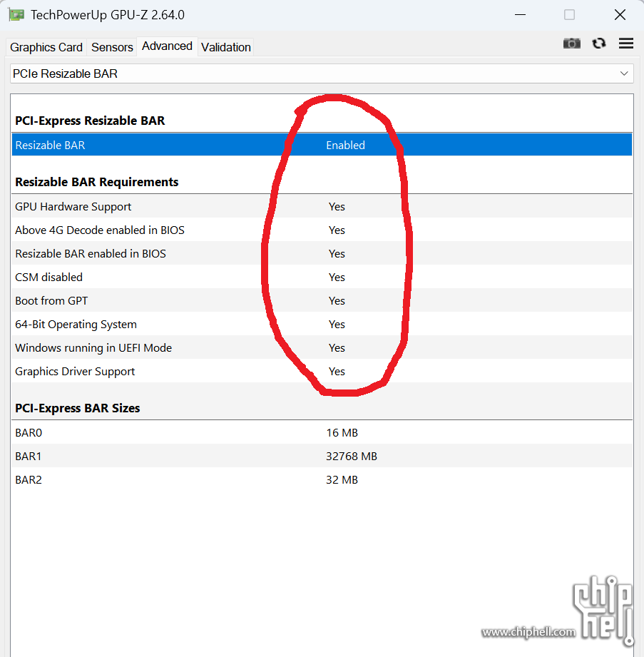Expand the PCIe Resizable BAR dropdown
This screenshot has width=644, height=657.
tap(322, 73)
